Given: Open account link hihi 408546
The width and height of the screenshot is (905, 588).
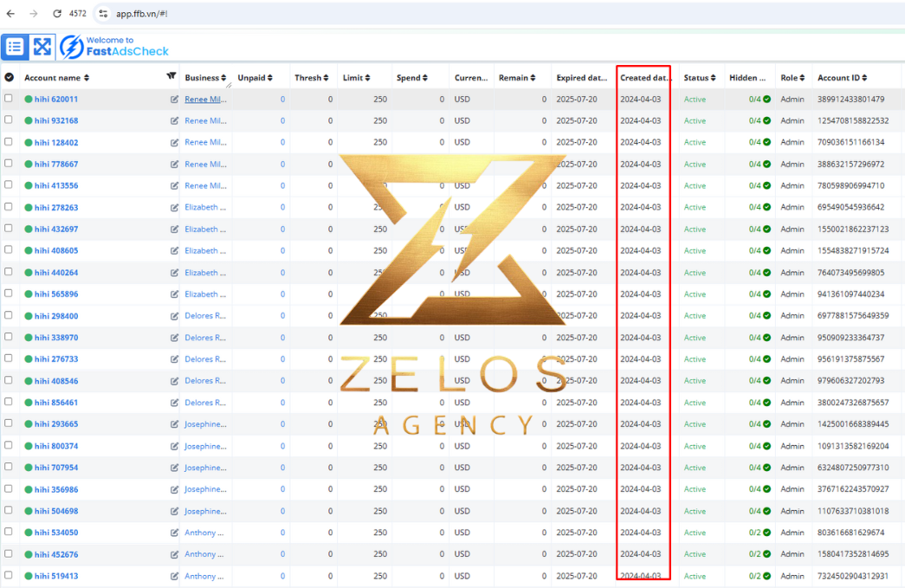Looking at the screenshot, I should (x=56, y=381).
